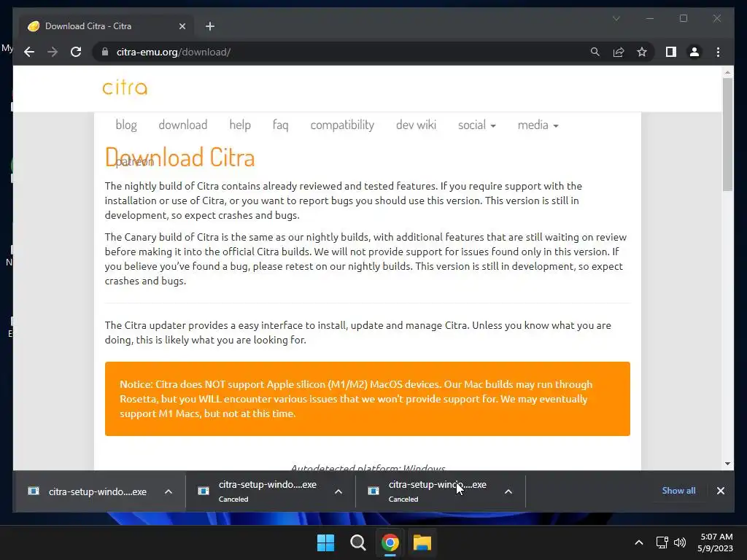
Task: Expand the social dropdown
Action: coord(477,125)
